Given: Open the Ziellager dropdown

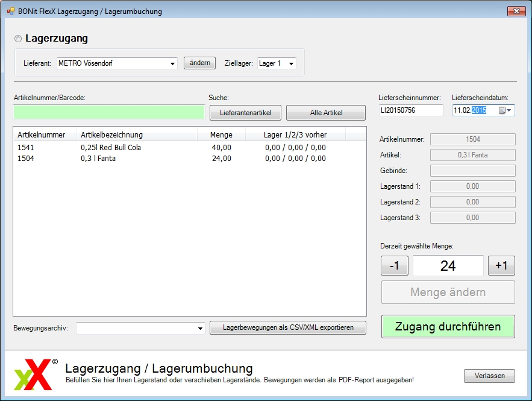Looking at the screenshot, I should (291, 63).
